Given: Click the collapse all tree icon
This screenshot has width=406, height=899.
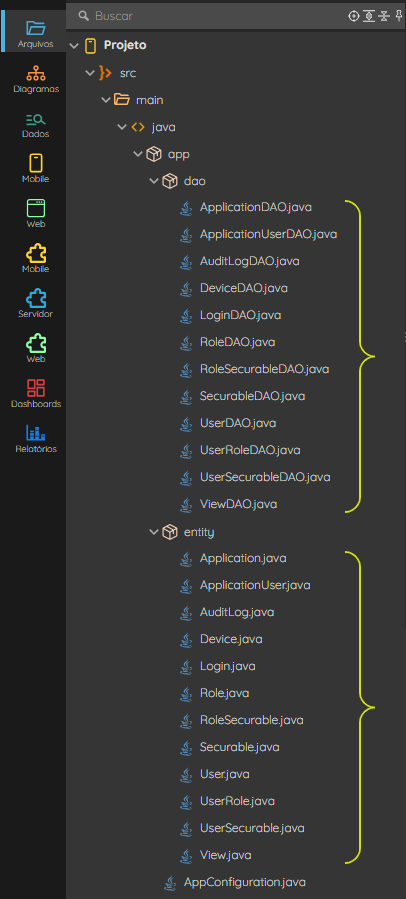Looking at the screenshot, I should (384, 16).
